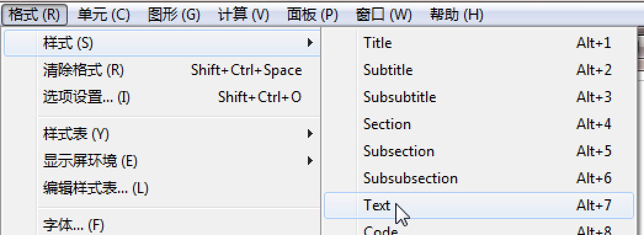Expand the 显示屏环境 (E) submenu
Viewport: 644px width, 235px height.
pyautogui.click(x=163, y=161)
